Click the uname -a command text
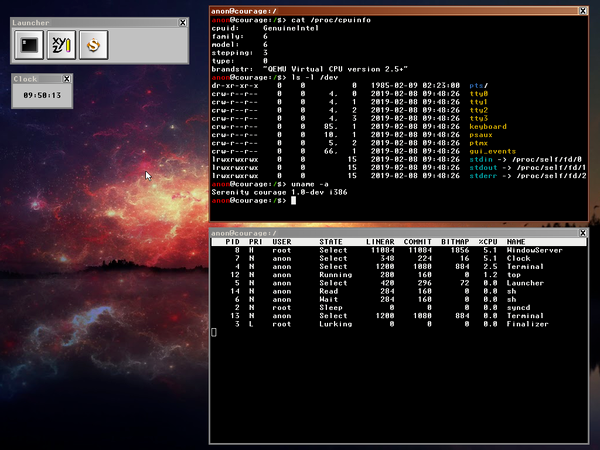Viewport: 600px width, 450px height. [310, 184]
